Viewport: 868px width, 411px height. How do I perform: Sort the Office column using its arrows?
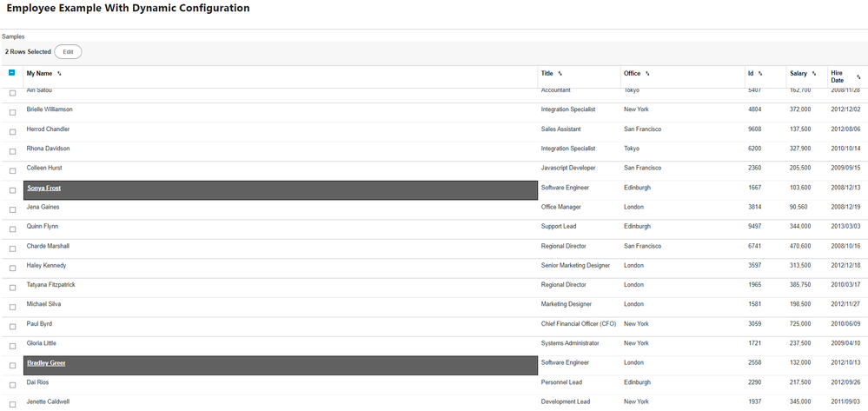pyautogui.click(x=647, y=74)
